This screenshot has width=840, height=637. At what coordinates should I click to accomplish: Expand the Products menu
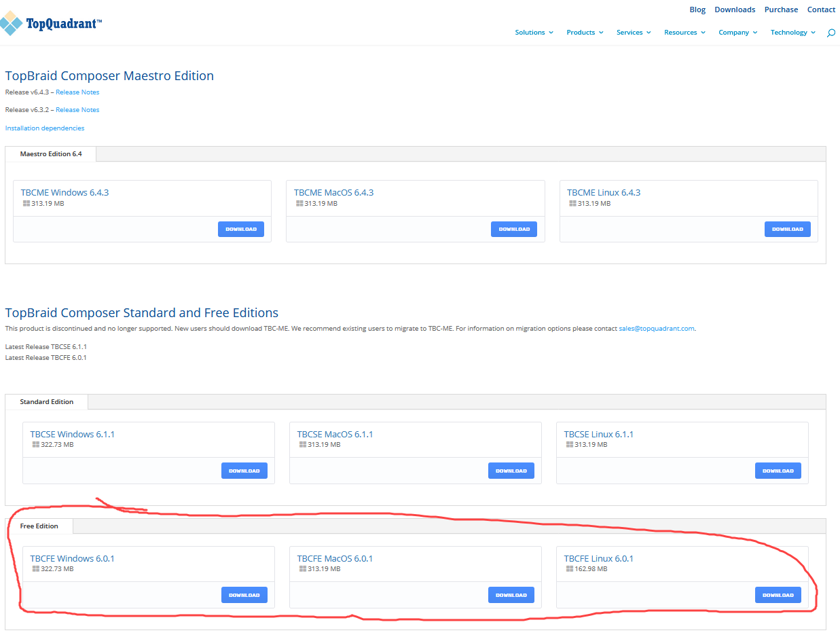click(585, 33)
